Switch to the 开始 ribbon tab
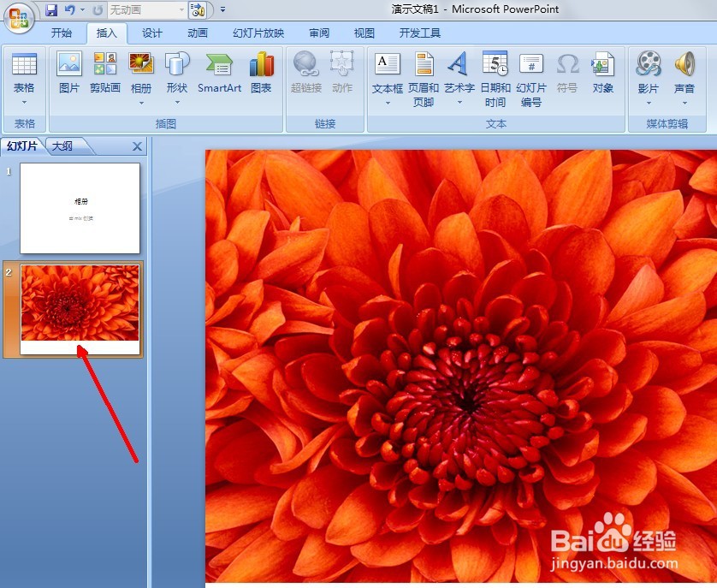Viewport: 717px width, 588px height. point(62,33)
